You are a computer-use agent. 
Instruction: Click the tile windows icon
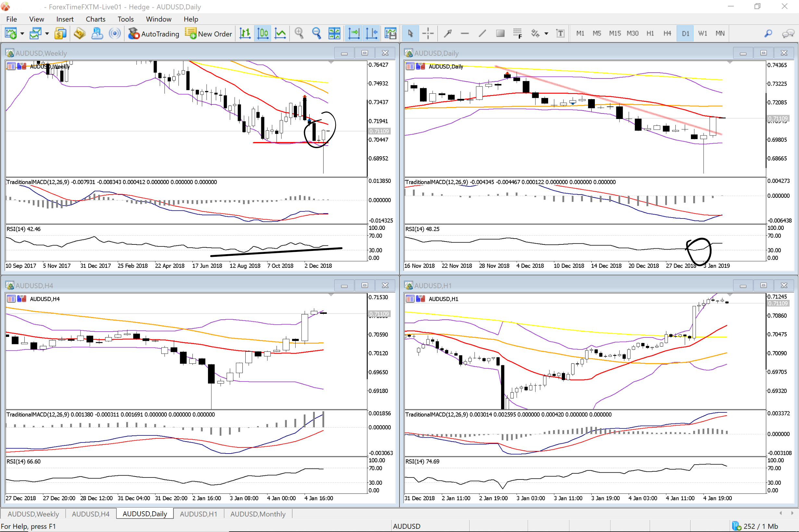point(334,34)
